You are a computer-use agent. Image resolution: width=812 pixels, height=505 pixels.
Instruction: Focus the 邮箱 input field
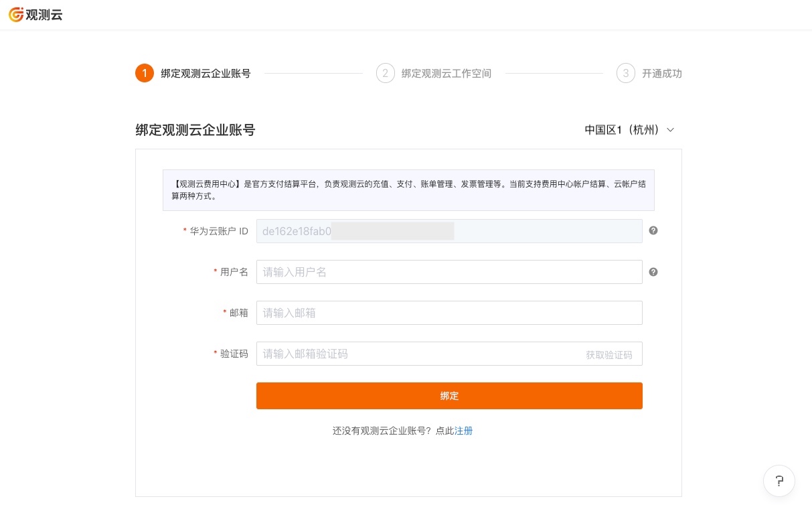449,313
